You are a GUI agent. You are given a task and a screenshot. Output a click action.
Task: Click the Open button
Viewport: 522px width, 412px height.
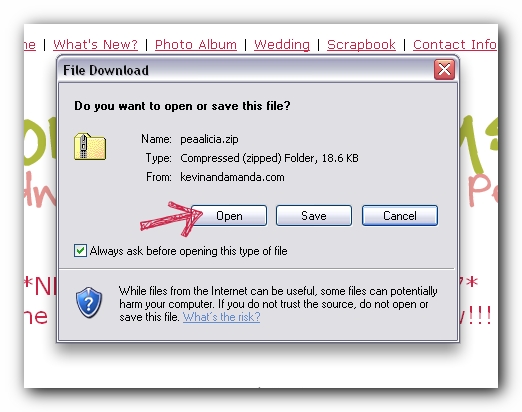[229, 216]
